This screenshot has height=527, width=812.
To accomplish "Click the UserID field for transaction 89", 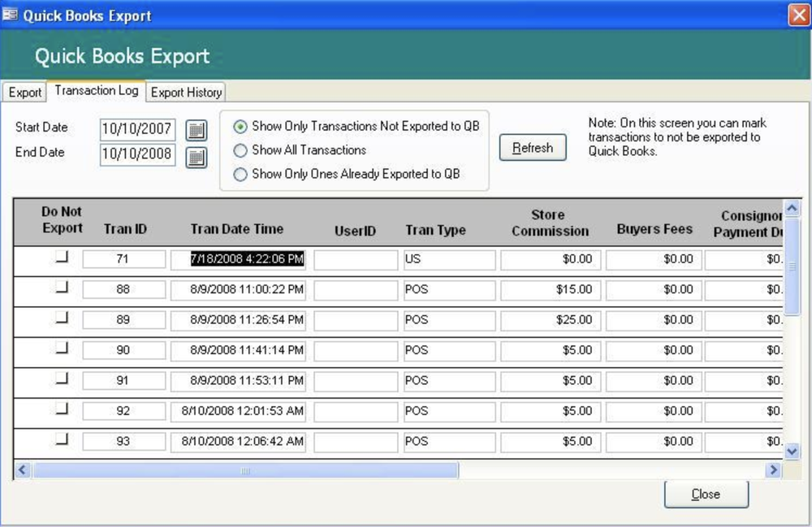I will click(356, 321).
